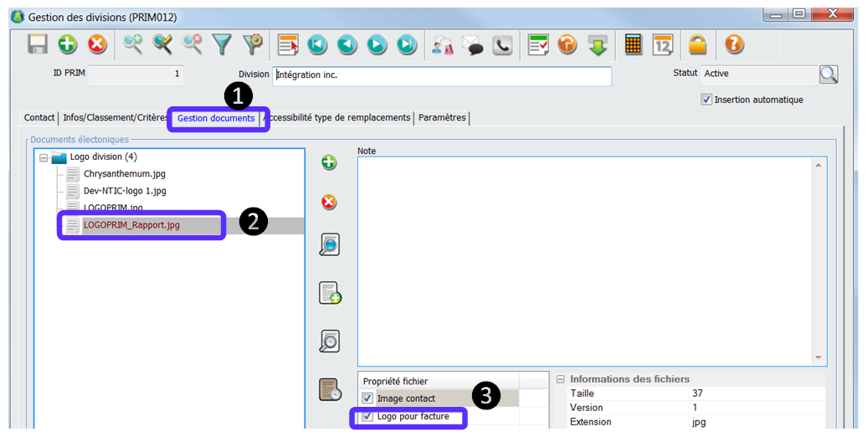This screenshot has width=868, height=437.
Task: Open help with the orange question mark
Action: point(734,44)
